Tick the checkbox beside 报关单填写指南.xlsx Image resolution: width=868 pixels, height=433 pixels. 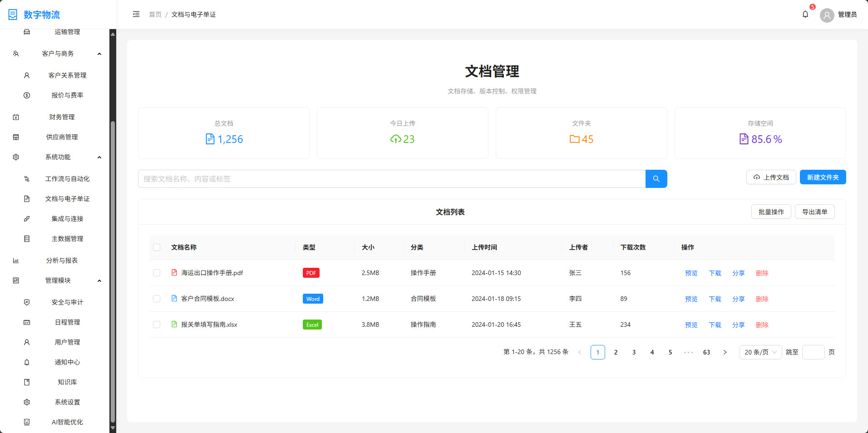coord(157,324)
